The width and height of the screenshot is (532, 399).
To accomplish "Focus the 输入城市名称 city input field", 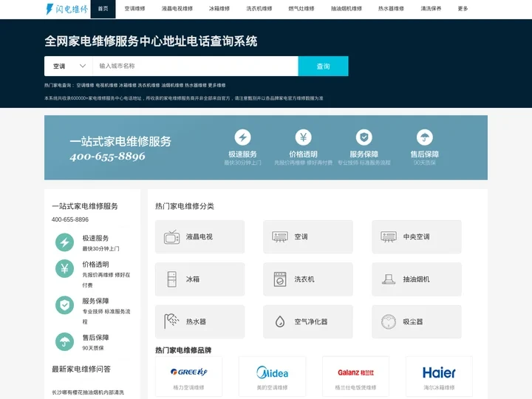I will (x=195, y=66).
